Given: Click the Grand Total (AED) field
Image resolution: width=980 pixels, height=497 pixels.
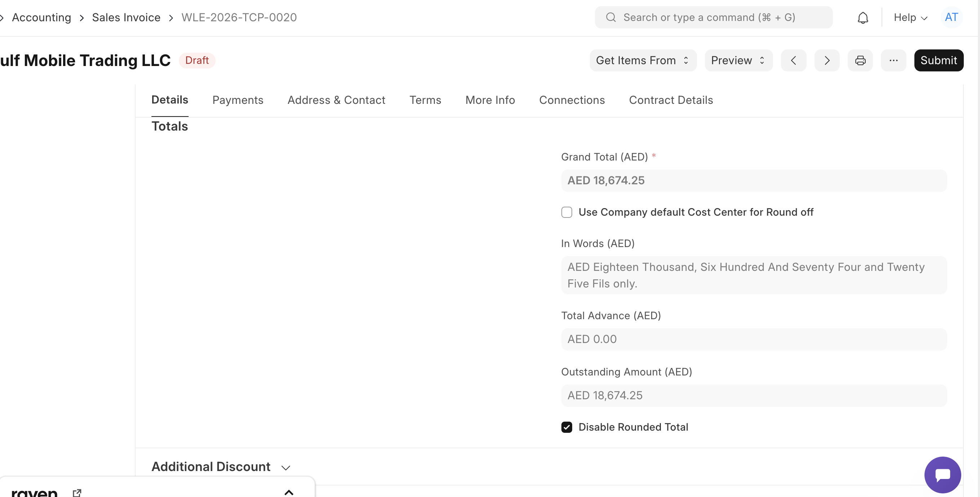Looking at the screenshot, I should point(754,181).
